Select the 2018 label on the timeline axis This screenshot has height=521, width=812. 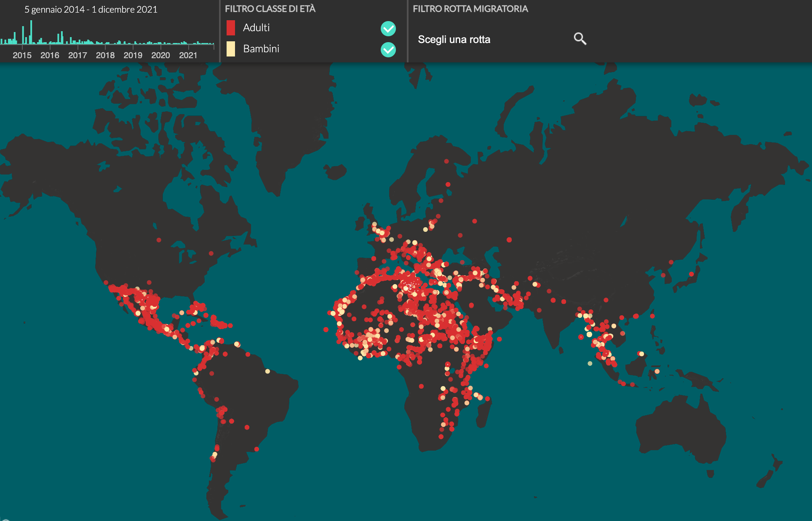[x=106, y=55]
